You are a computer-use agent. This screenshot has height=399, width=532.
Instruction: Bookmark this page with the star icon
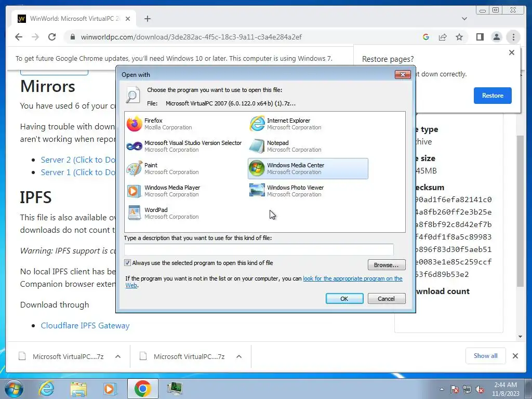459,37
